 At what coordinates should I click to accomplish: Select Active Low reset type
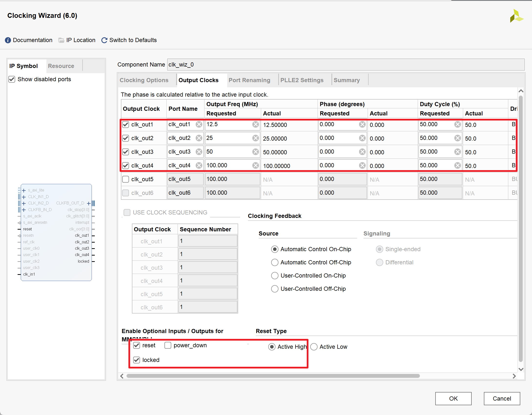click(314, 347)
